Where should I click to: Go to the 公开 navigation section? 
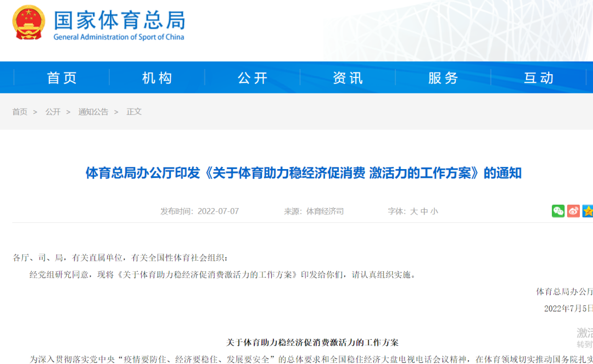(x=253, y=78)
